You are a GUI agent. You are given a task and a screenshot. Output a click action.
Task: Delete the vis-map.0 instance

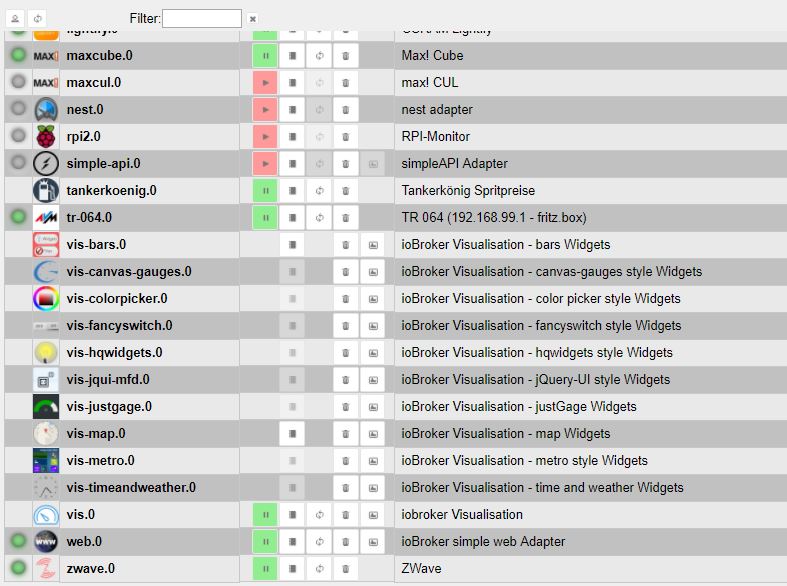tap(346, 434)
